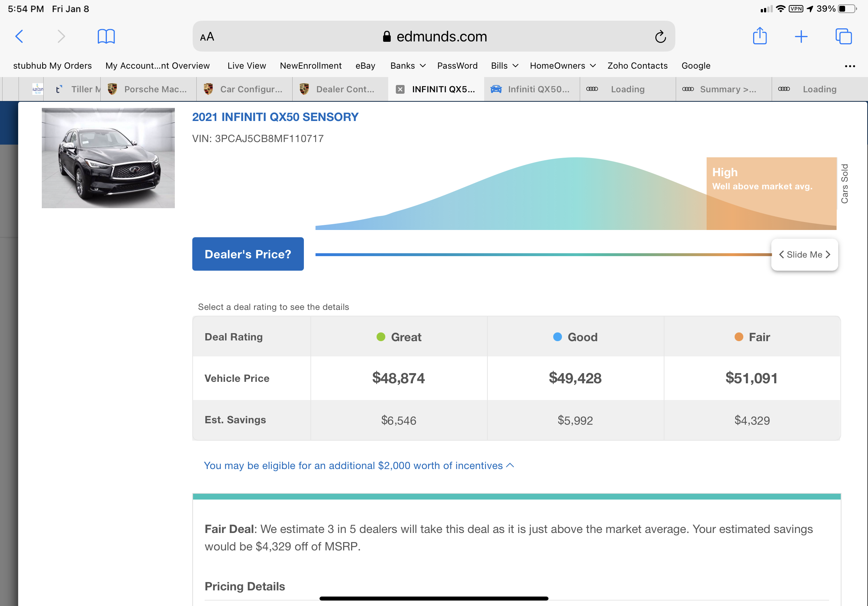The image size is (868, 606).
Task: Open Live View bookmark
Action: point(246,66)
